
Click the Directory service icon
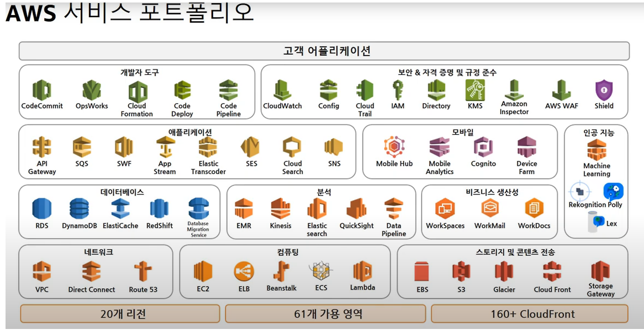(436, 91)
